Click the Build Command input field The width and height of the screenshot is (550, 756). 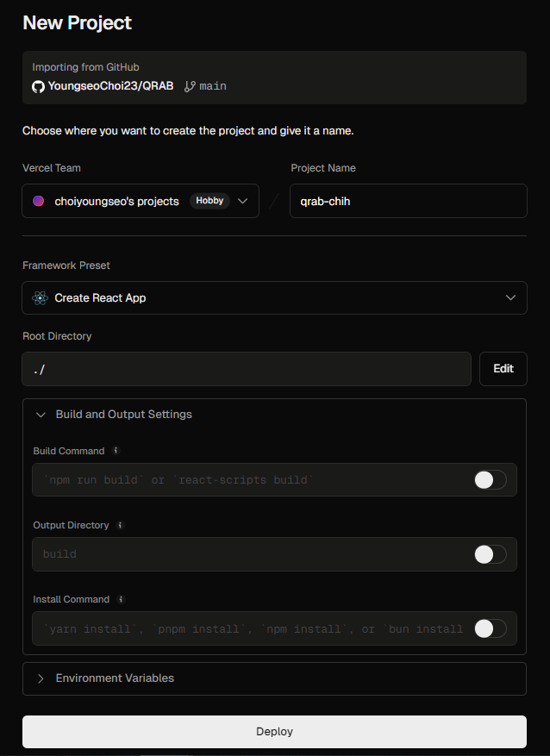[x=274, y=480]
